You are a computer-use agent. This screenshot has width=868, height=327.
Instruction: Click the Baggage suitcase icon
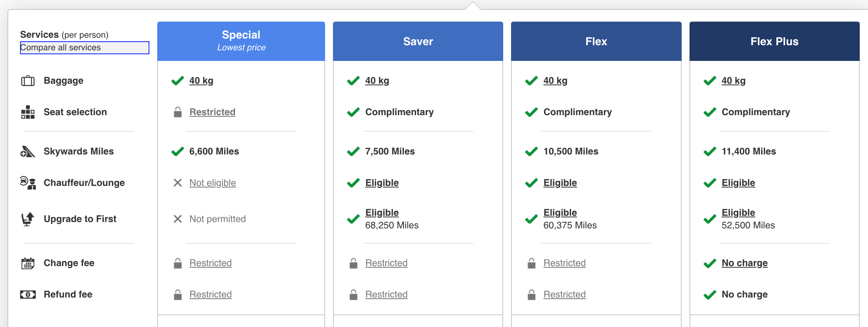[28, 81]
